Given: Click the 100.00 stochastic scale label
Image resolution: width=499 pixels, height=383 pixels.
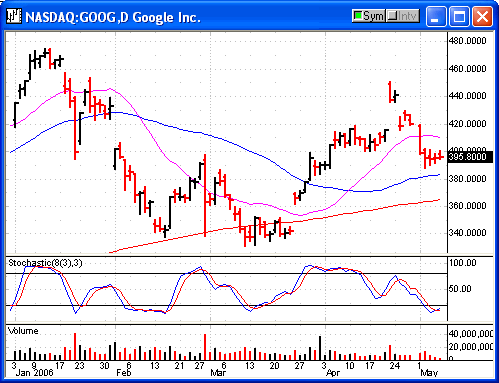Looking at the screenshot, I should 463,263.
